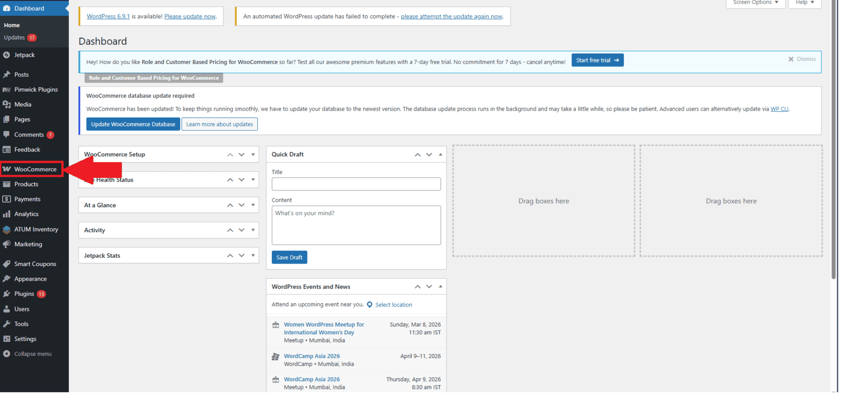Toggle the Jetpack Stats panel

coord(253,256)
